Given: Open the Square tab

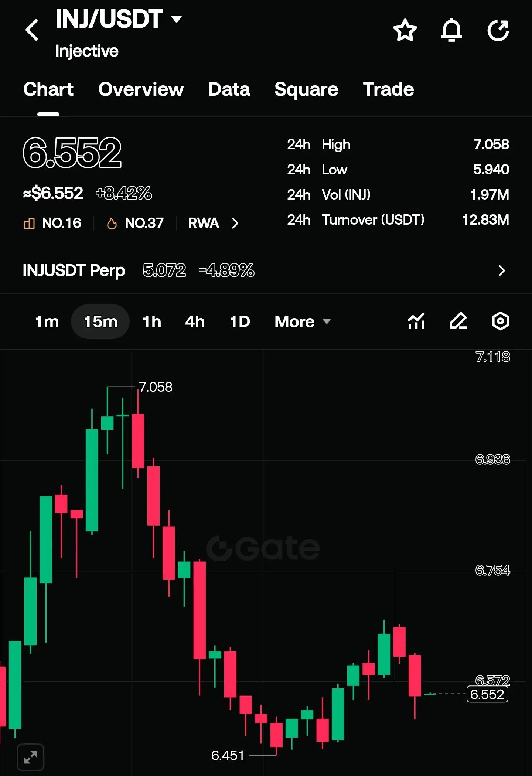Looking at the screenshot, I should [306, 89].
